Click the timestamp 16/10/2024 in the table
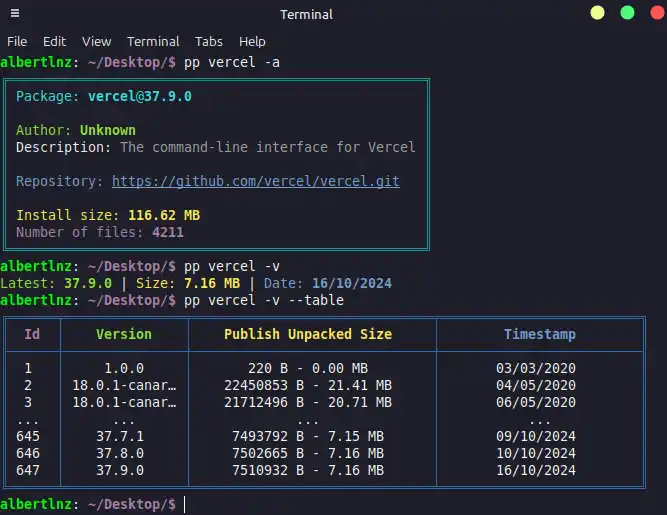 pos(536,470)
